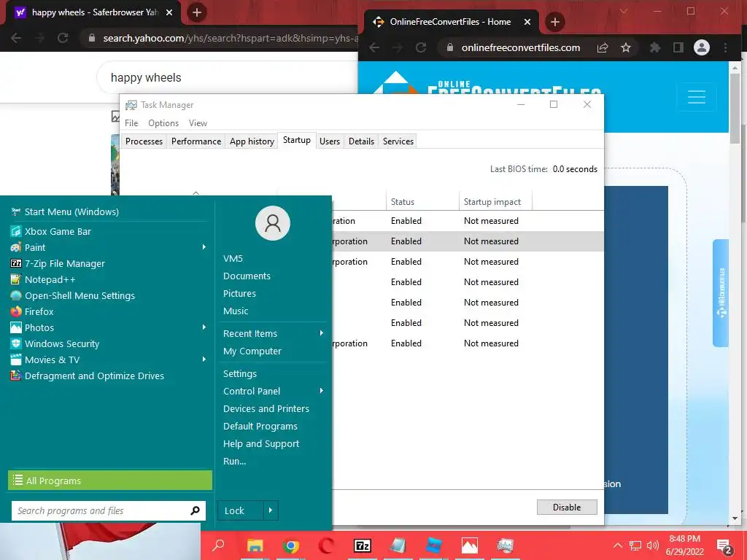Open Chrome three-dot menu

(x=726, y=47)
